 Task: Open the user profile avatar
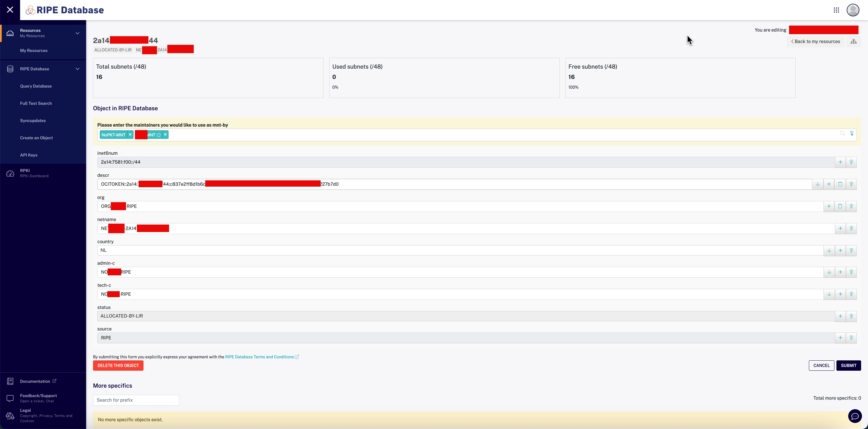click(x=852, y=10)
